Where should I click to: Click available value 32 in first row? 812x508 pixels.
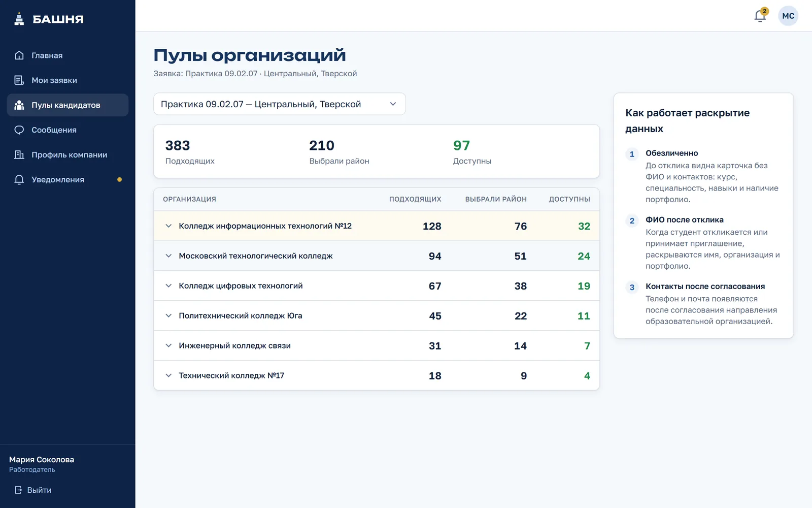(584, 227)
